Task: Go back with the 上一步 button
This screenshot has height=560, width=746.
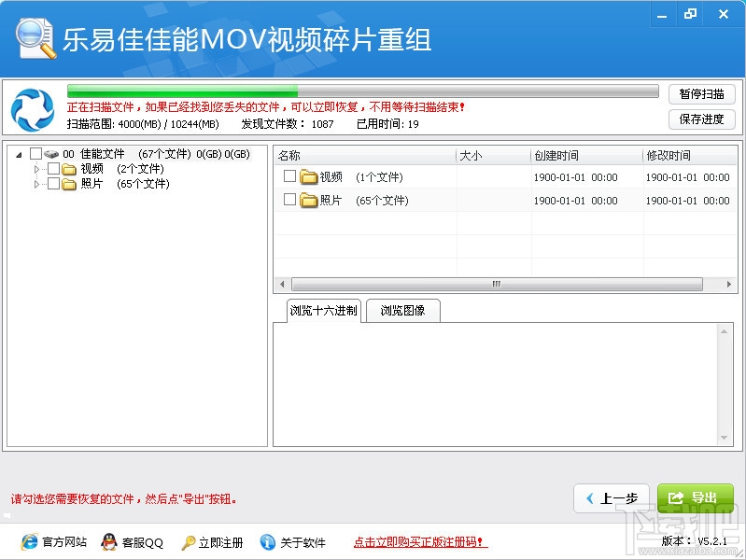Action: coord(612,498)
